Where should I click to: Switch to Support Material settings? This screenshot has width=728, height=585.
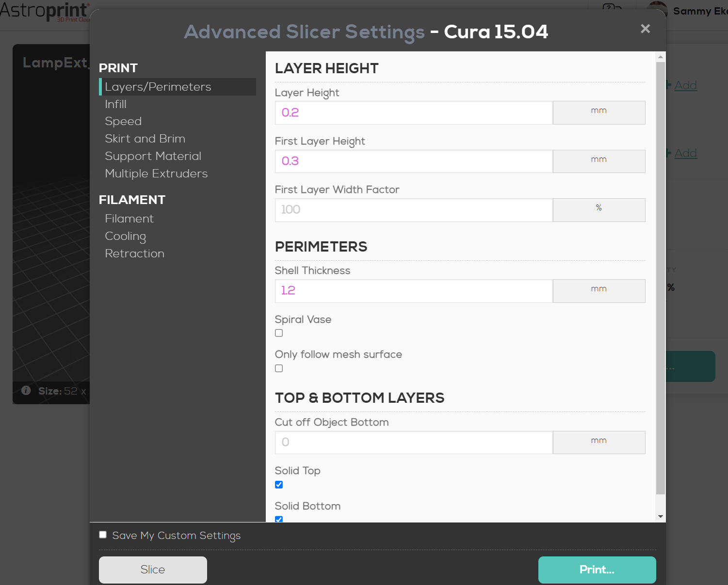[x=153, y=156]
